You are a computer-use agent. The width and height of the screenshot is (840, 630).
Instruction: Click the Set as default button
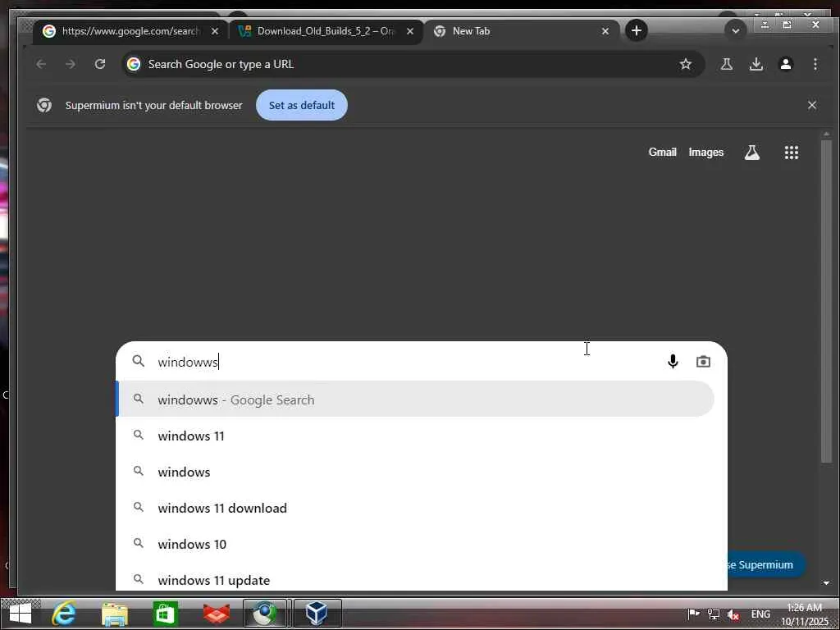click(x=302, y=105)
